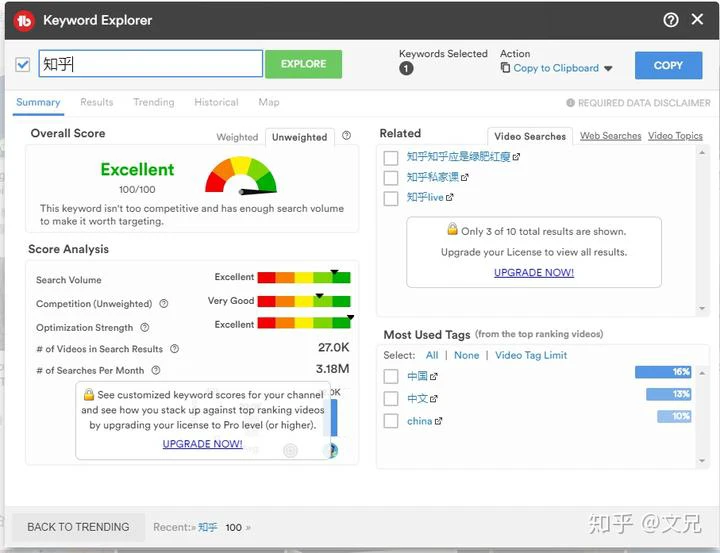Image resolution: width=720 pixels, height=553 pixels.
Task: Select the Weighted score tab
Action: tap(237, 137)
